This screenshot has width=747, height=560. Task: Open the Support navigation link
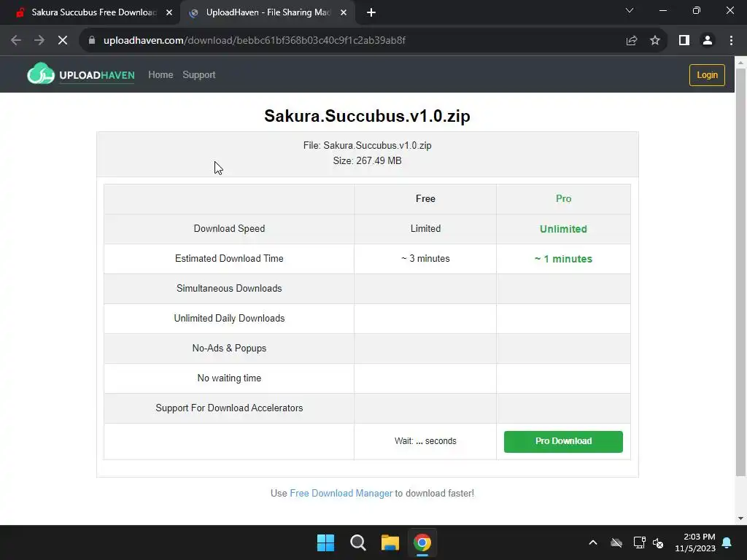coord(198,75)
